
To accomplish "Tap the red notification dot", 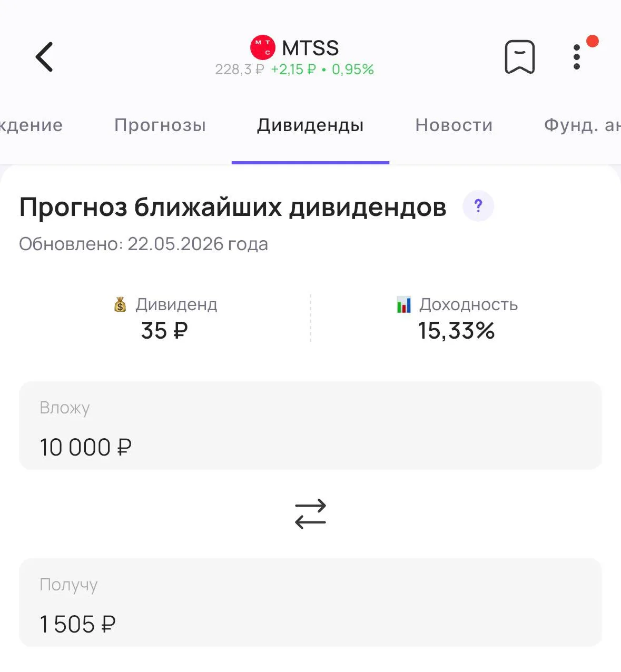I will click(x=593, y=41).
